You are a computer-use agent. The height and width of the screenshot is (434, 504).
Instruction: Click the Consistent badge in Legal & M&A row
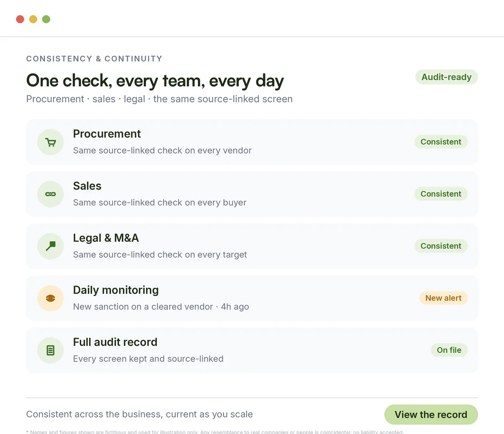(x=441, y=246)
